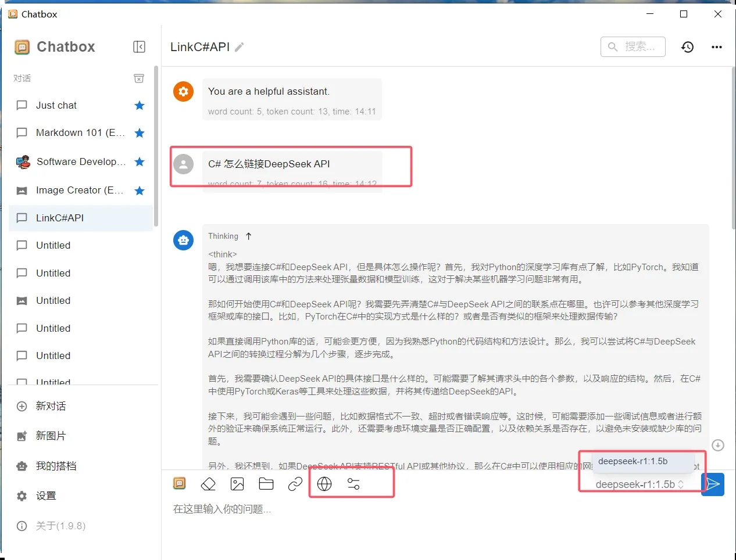
Task: Click the LinkC#API title in the header
Action: coord(200,47)
